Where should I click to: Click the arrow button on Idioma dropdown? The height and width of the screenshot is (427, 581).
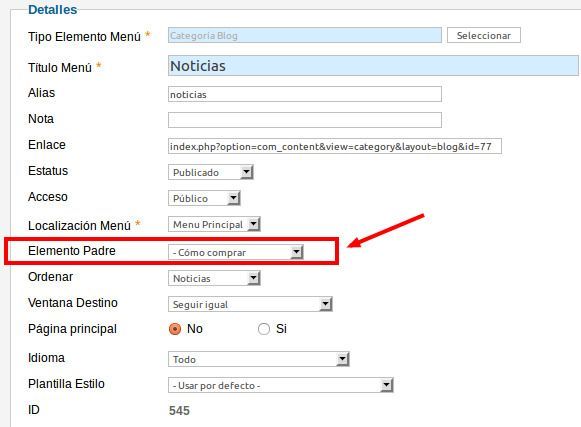point(343,359)
